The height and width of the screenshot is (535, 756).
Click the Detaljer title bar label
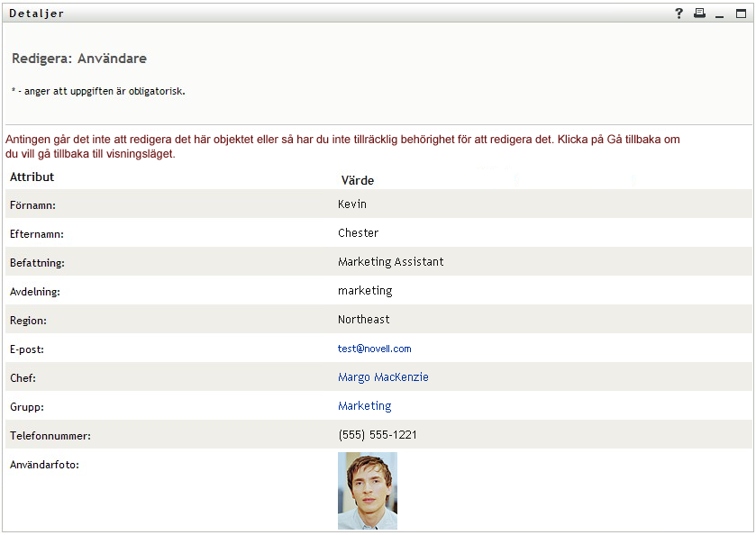point(36,14)
